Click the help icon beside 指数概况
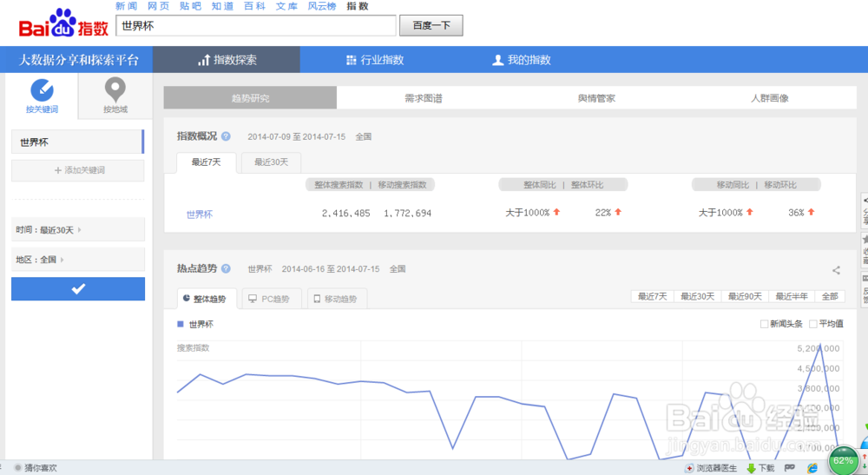The width and height of the screenshot is (868, 475). pos(226,136)
